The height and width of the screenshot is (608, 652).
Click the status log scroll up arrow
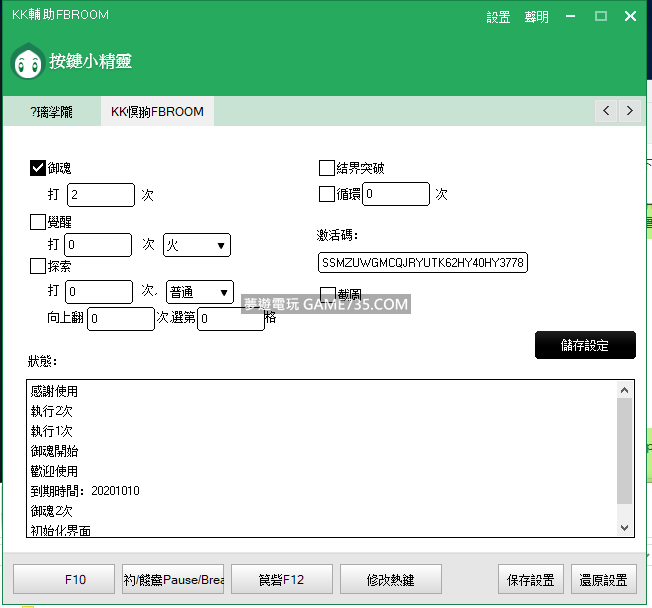[625, 391]
